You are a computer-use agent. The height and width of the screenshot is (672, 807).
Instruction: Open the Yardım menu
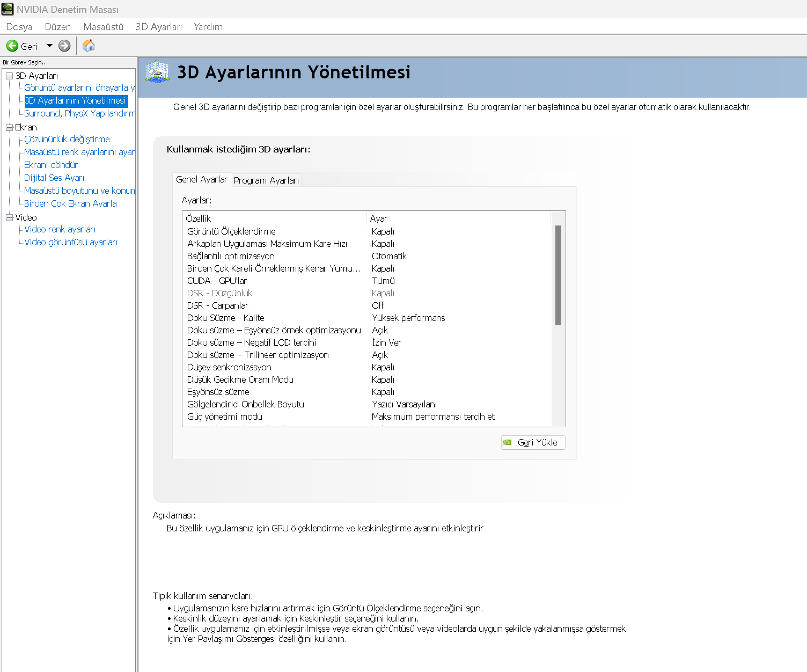(208, 27)
